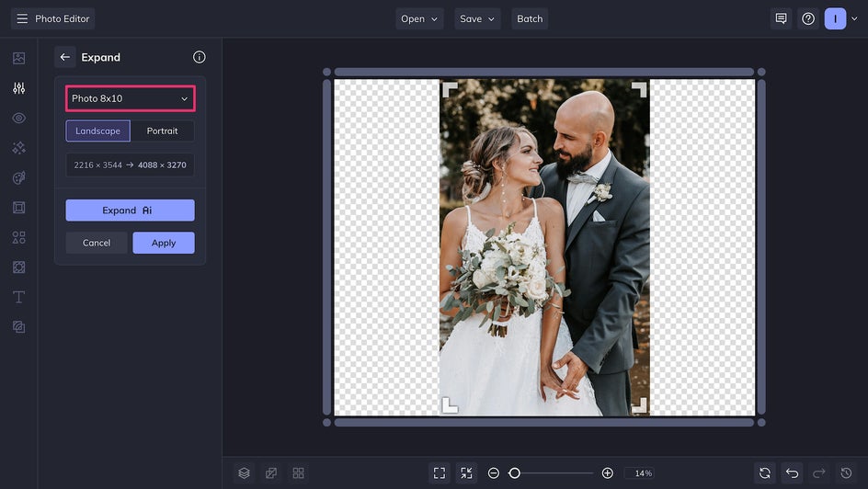Click the top edge expand handle bar
This screenshot has width=868, height=489.
click(x=544, y=72)
